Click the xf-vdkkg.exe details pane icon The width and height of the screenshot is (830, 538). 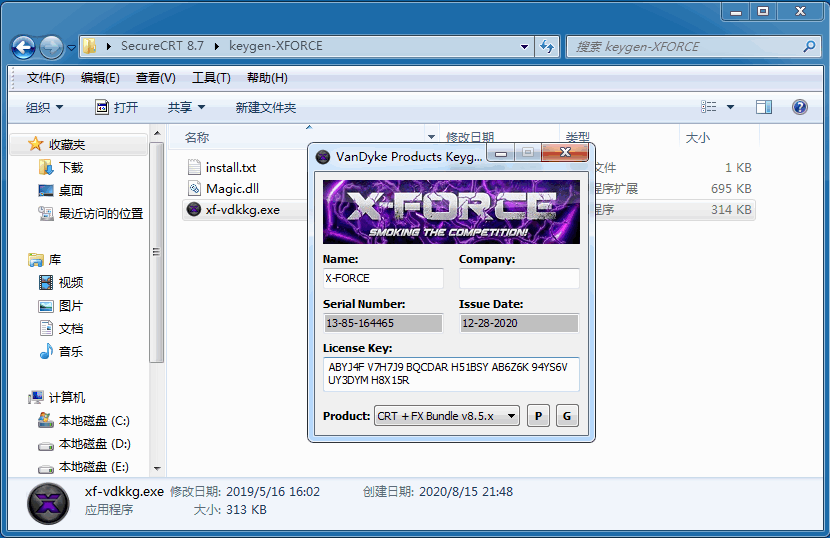[x=48, y=504]
